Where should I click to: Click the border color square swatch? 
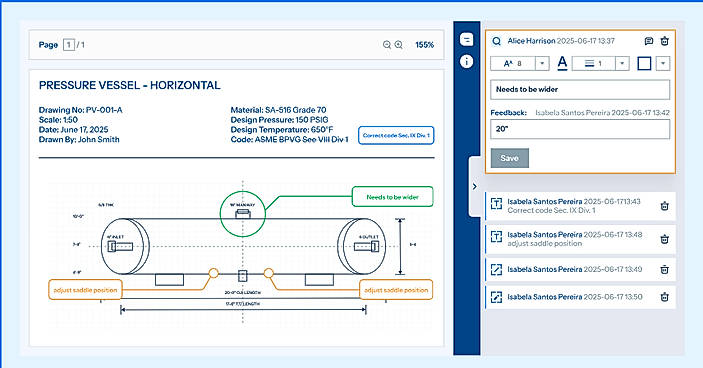pyautogui.click(x=644, y=63)
